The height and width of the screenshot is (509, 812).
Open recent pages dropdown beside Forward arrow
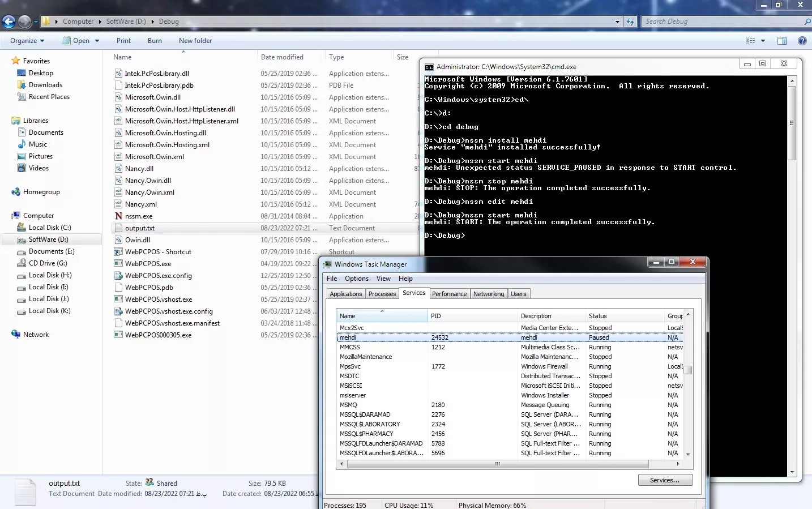(x=36, y=22)
